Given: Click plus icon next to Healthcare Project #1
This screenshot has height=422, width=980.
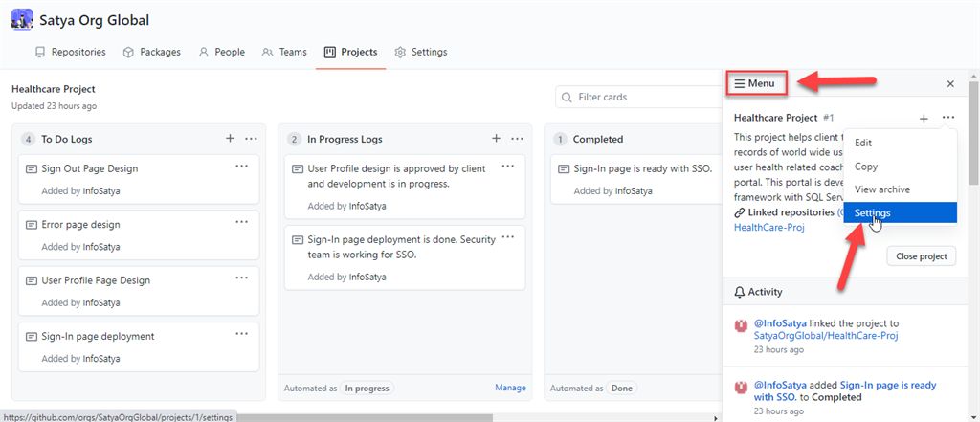Looking at the screenshot, I should tap(924, 119).
